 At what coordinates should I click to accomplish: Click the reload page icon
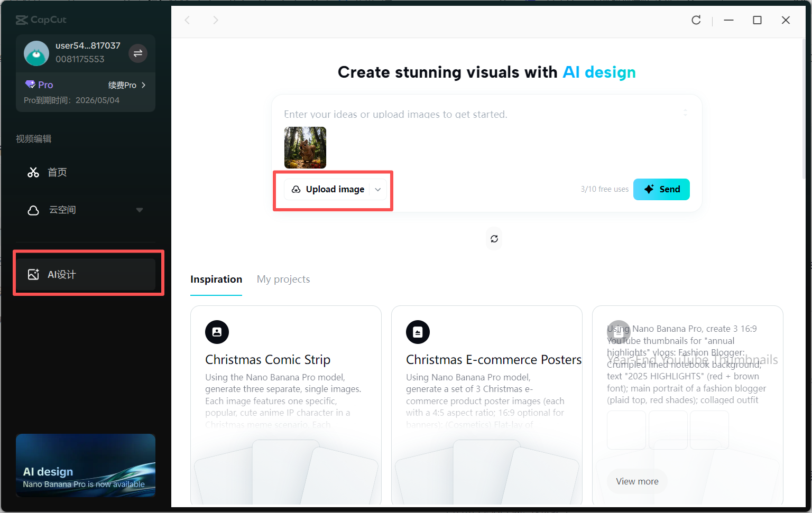696,20
